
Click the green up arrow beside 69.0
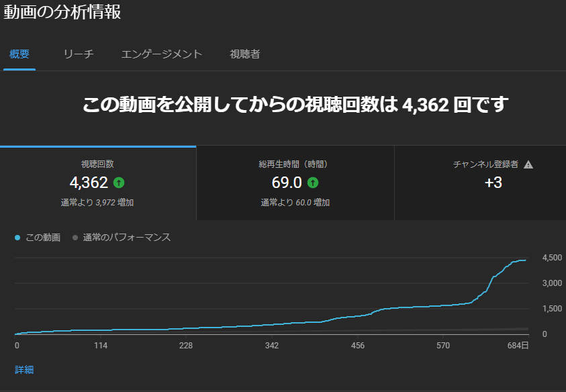pos(313,183)
